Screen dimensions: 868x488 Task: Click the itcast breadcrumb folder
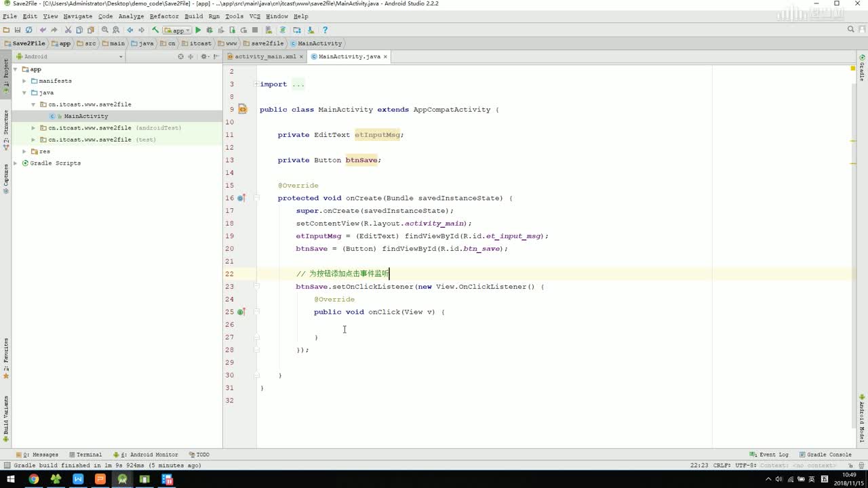(x=196, y=43)
